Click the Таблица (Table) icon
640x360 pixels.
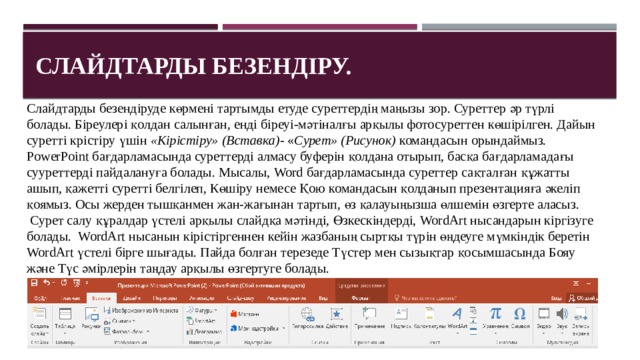[65, 313]
